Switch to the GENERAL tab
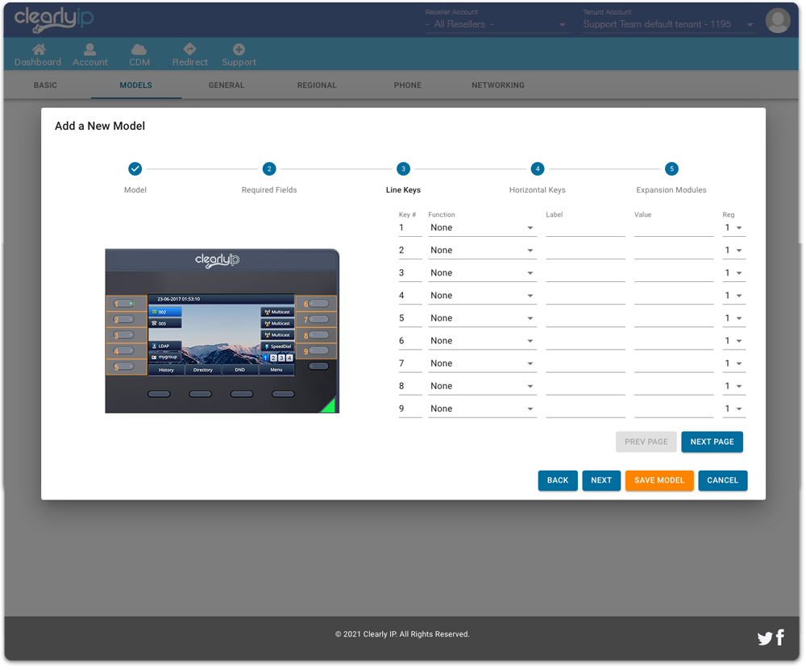The image size is (806, 672). tap(226, 85)
